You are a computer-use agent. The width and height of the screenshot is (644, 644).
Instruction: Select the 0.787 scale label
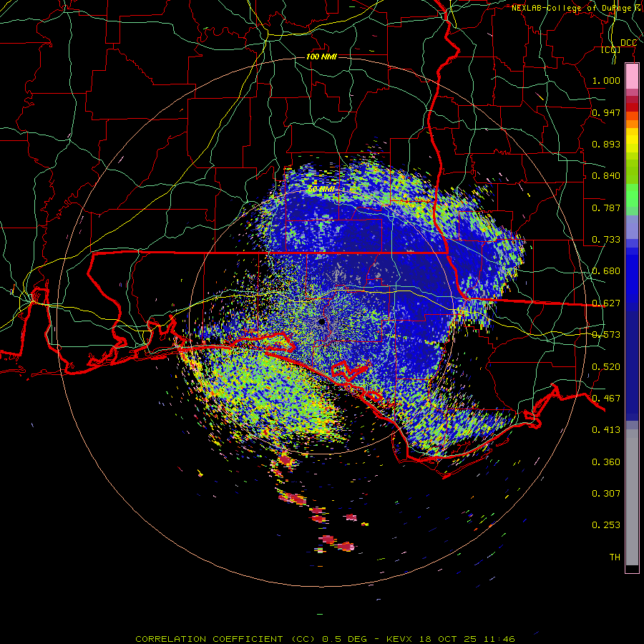pos(606,208)
